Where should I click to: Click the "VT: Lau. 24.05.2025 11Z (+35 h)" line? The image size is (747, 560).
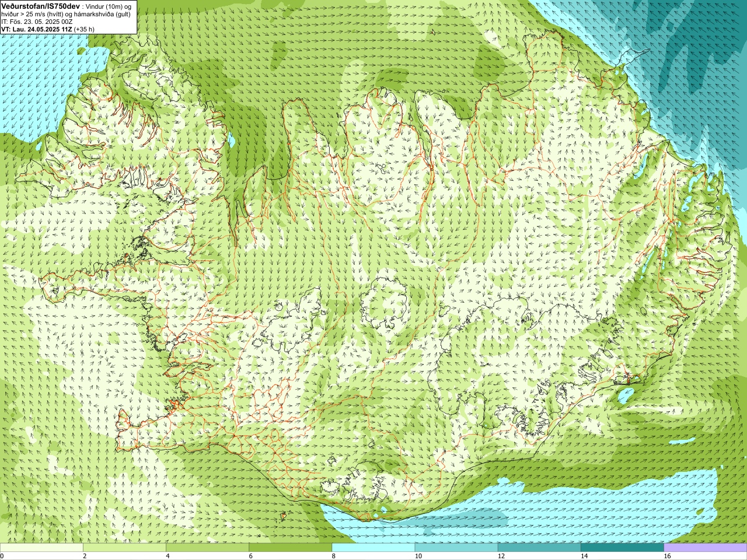(x=48, y=29)
